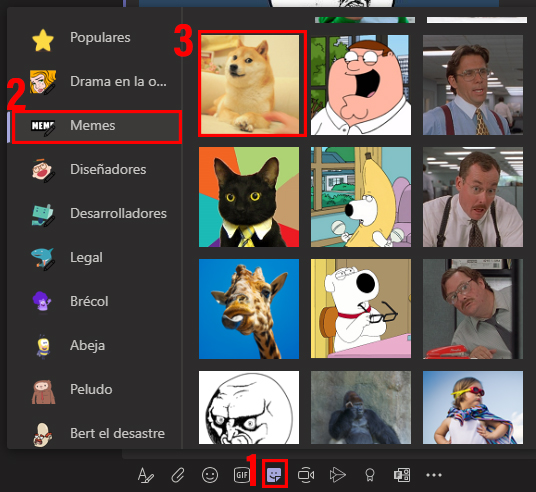The image size is (536, 492).
Task: Open the Desarrolladores sticker category
Action: click(x=94, y=213)
